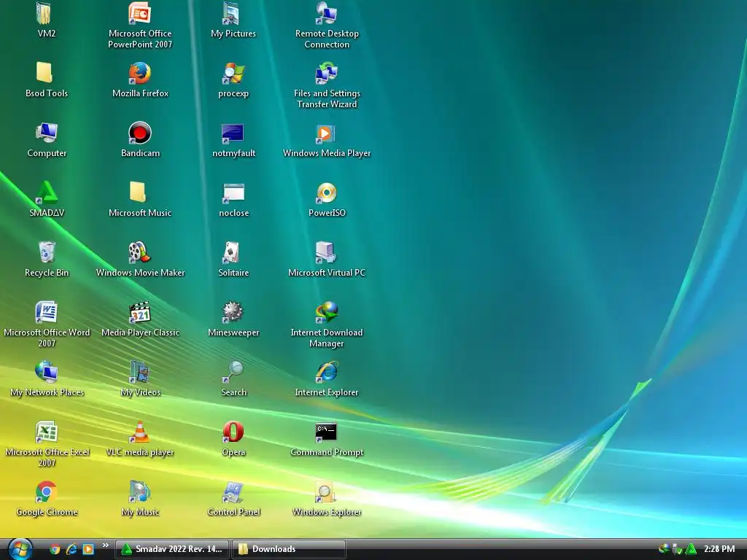Click the taskbar clock showing 2:28 PM
Viewport: 747px width, 560px height.
[719, 549]
